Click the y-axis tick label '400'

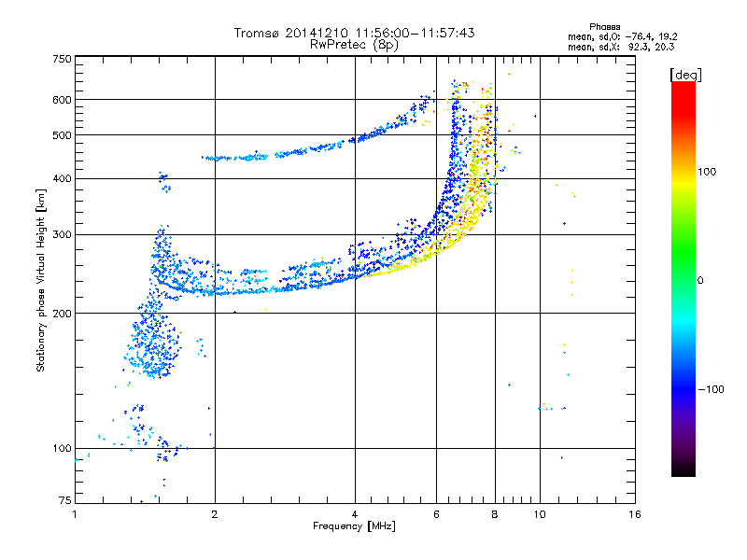point(63,178)
